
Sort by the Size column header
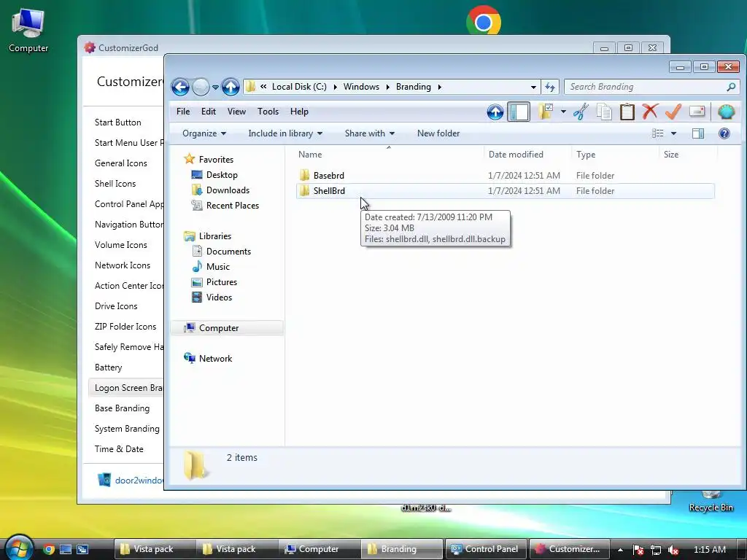point(671,155)
